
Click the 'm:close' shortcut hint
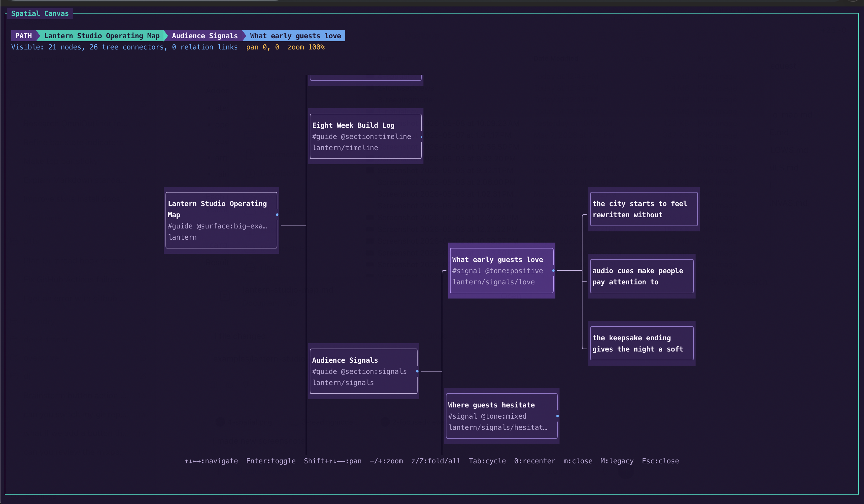[x=578, y=461]
